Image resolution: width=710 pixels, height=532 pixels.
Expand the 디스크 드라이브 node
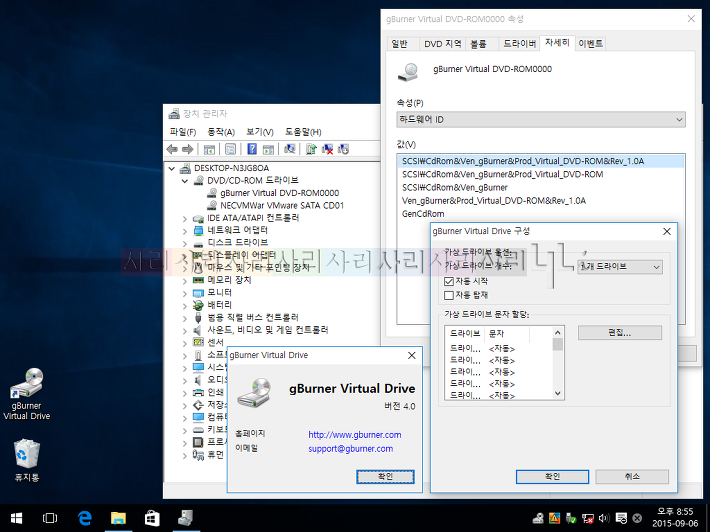coord(185,243)
